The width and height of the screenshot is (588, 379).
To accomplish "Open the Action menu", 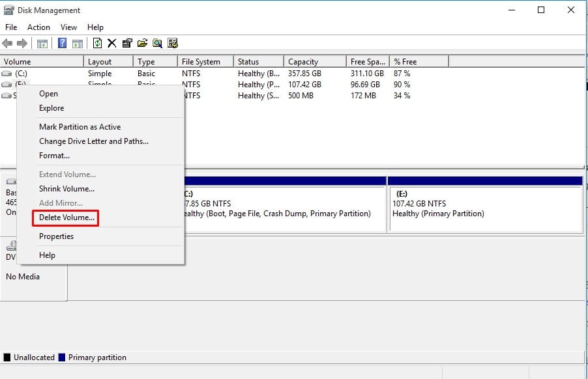I will (x=38, y=27).
